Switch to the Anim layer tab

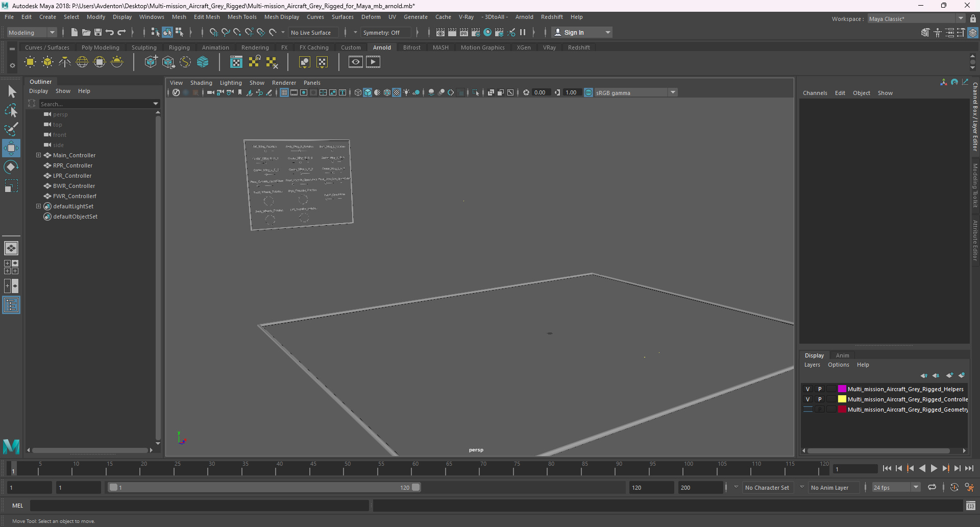point(842,355)
